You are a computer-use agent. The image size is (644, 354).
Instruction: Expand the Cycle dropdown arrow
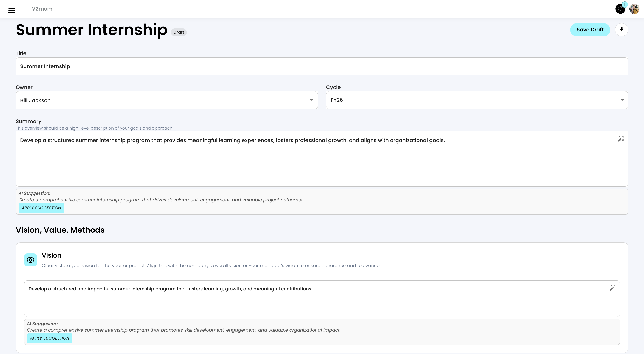point(622,100)
